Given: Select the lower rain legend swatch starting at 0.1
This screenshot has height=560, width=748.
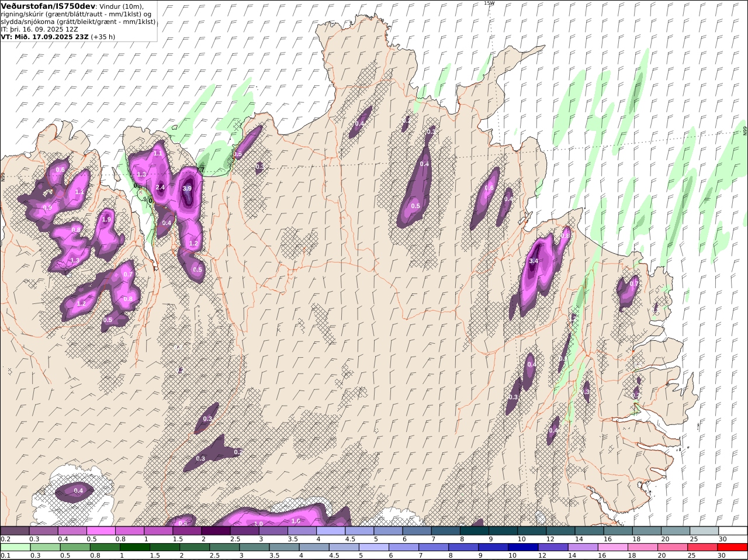Looking at the screenshot, I should click(x=15, y=548).
